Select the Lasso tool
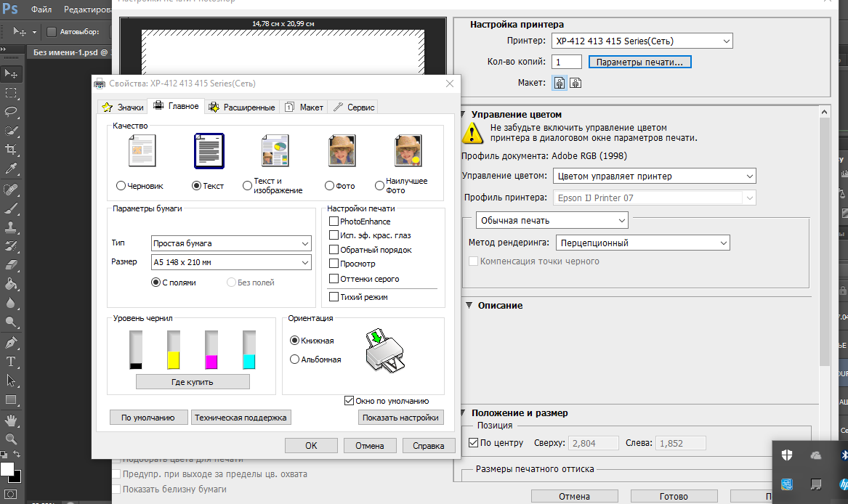This screenshot has height=504, width=848. (x=11, y=112)
